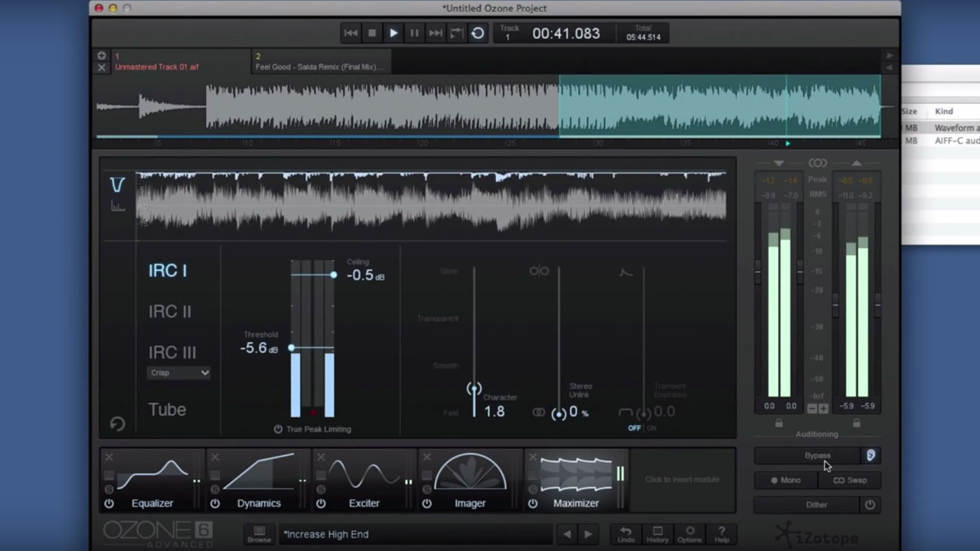This screenshot has height=551, width=980.
Task: Click the Play button in the transport
Action: [x=394, y=33]
